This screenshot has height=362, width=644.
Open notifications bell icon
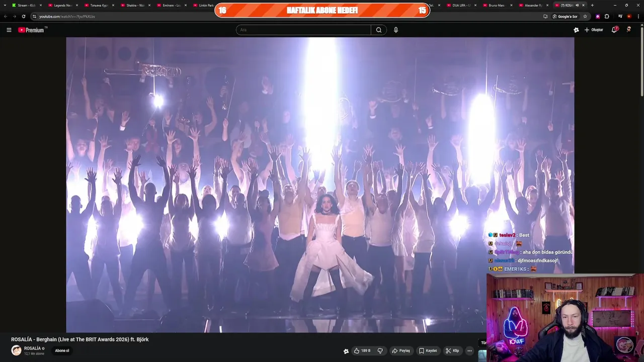click(614, 30)
